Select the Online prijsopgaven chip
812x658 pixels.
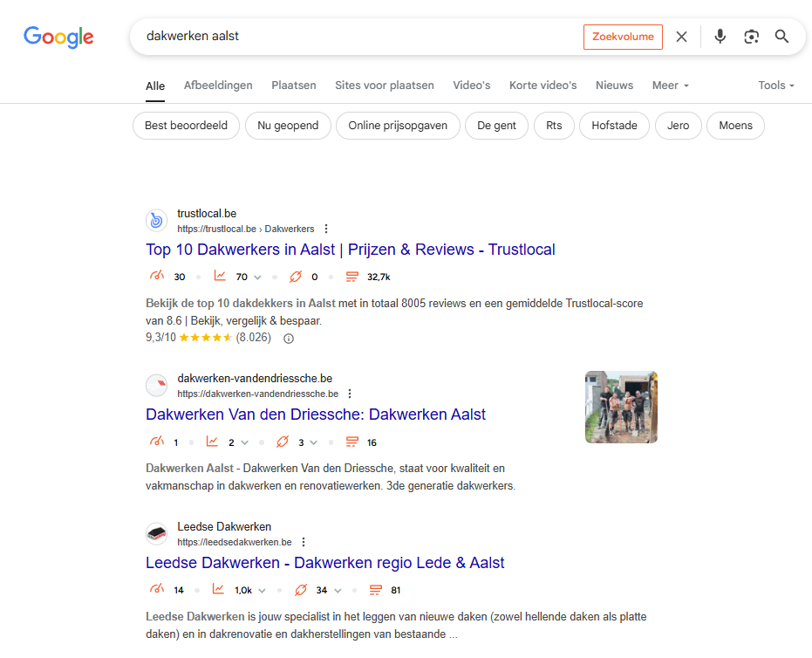398,126
